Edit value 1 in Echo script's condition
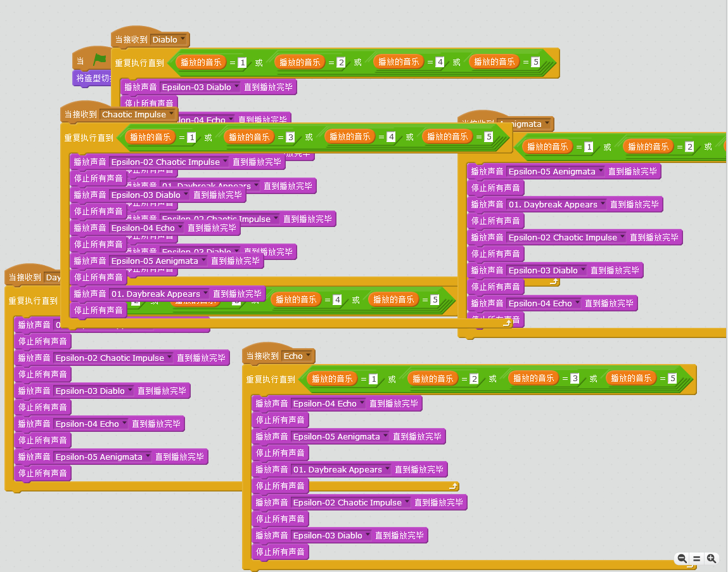728x572 pixels. coord(373,379)
